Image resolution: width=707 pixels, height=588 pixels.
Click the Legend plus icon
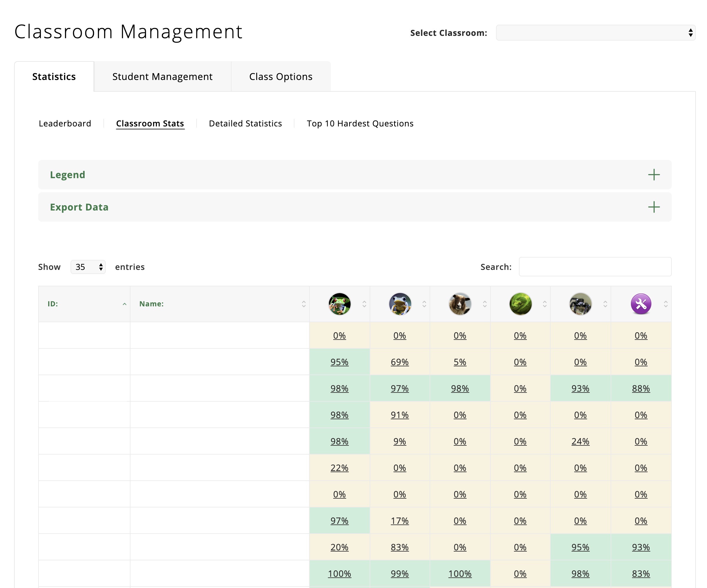(654, 174)
